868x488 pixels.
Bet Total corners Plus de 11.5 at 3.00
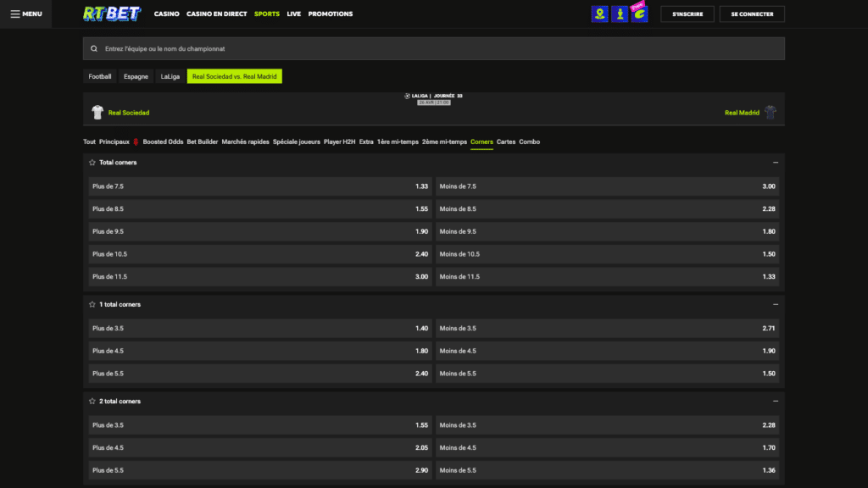(x=260, y=277)
